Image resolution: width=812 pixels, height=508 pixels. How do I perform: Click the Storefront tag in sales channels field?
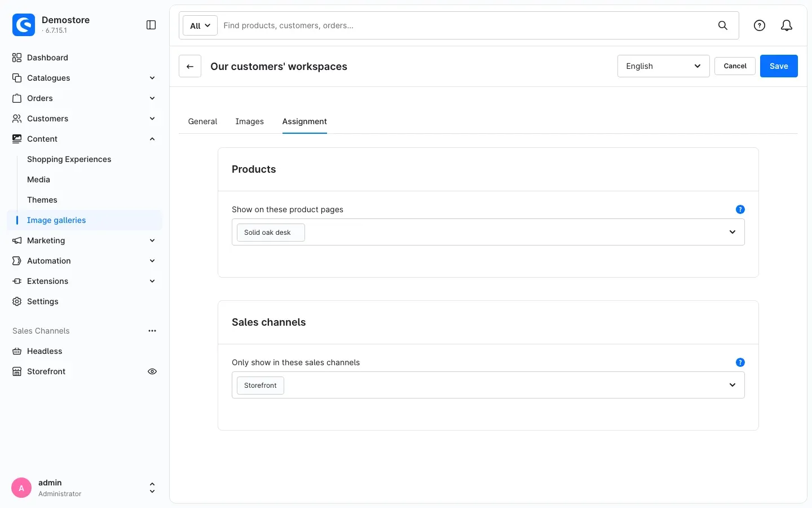(261, 385)
